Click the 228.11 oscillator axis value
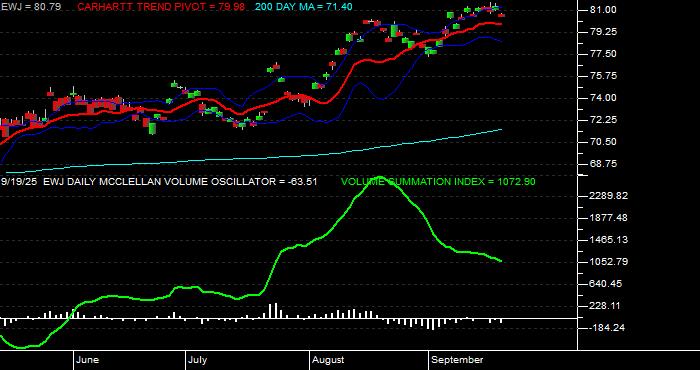The image size is (700, 370). click(x=604, y=306)
